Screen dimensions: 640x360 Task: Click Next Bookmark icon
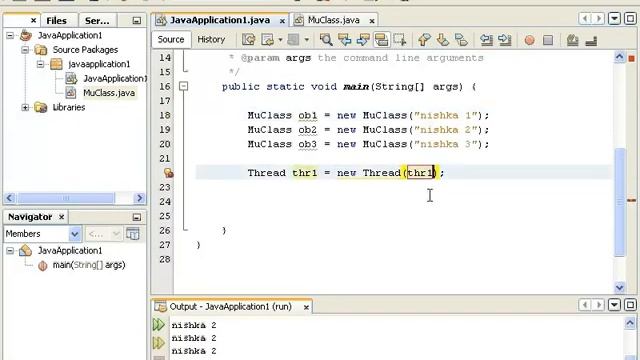click(442, 40)
